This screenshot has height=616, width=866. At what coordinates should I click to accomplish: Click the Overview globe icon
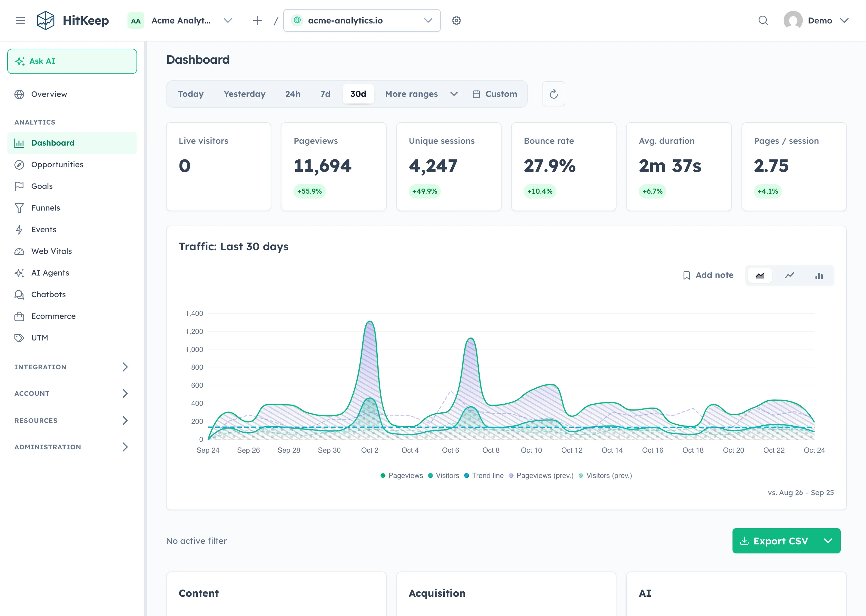pyautogui.click(x=19, y=94)
